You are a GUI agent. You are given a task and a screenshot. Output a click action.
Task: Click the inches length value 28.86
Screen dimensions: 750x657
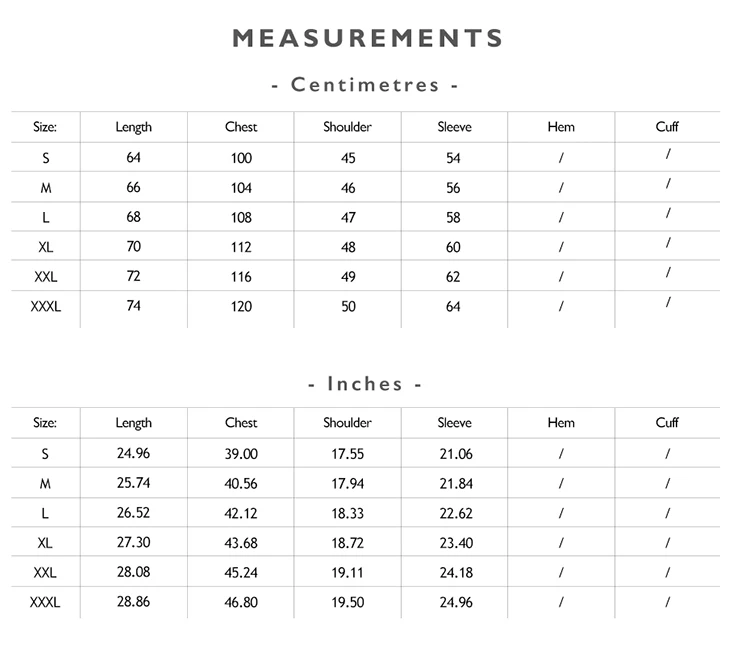point(133,602)
